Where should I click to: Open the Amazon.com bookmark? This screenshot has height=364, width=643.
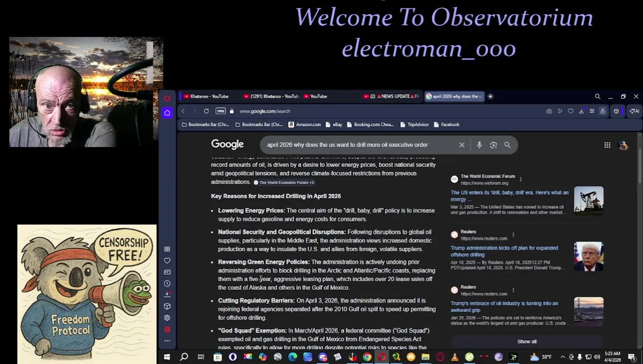click(304, 124)
